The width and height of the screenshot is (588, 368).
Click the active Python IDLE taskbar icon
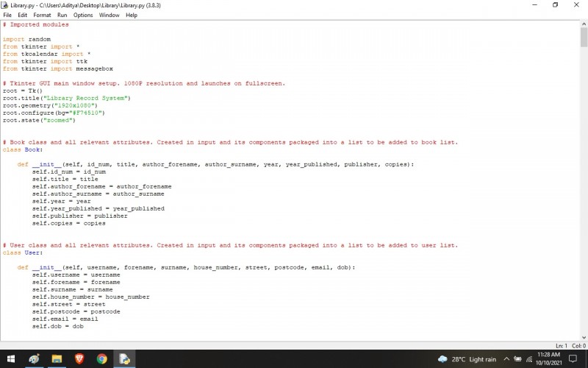pyautogui.click(x=124, y=359)
